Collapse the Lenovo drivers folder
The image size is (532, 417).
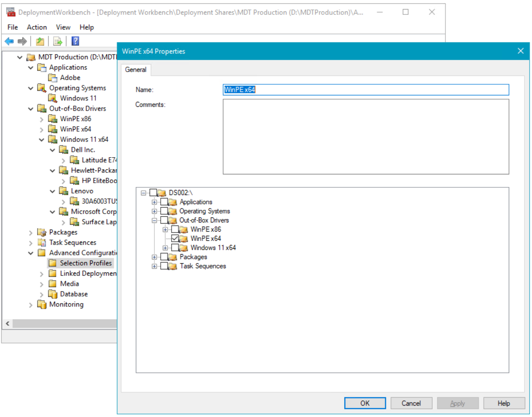pos(52,191)
